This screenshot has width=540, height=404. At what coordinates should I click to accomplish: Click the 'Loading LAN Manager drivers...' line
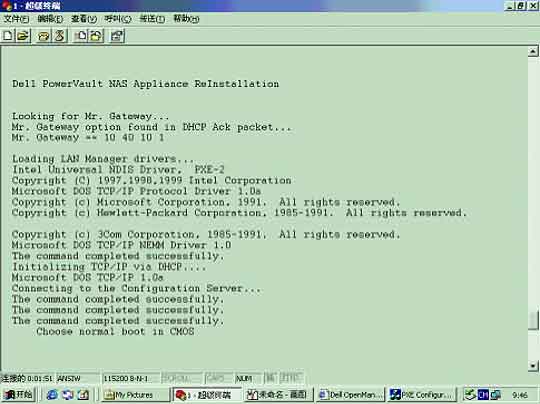click(103, 159)
